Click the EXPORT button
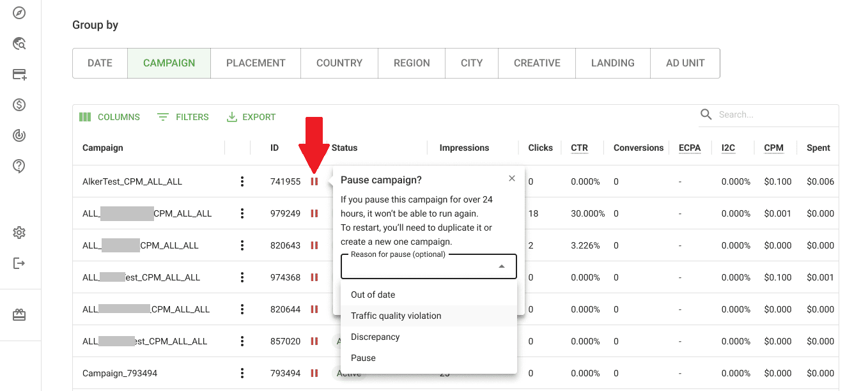 click(251, 117)
